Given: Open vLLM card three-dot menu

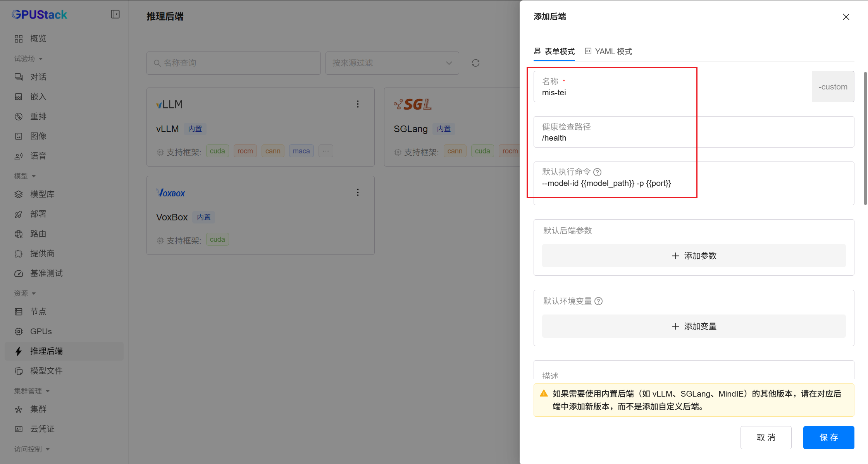Looking at the screenshot, I should [358, 104].
